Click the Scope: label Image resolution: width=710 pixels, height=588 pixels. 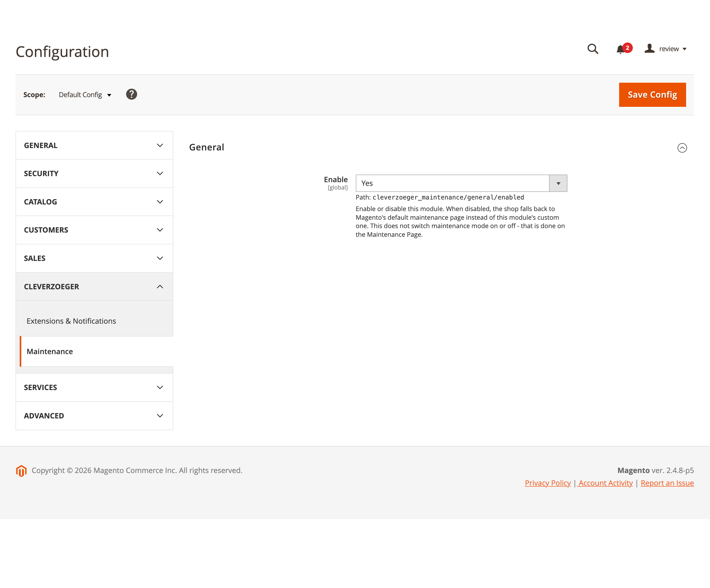click(x=34, y=94)
